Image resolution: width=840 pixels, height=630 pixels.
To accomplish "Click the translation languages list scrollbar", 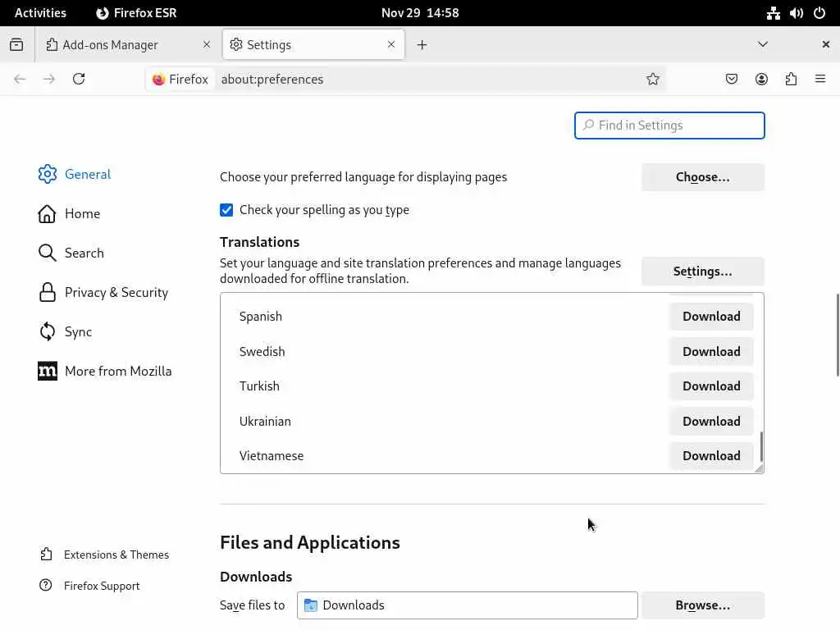I will pos(761,445).
